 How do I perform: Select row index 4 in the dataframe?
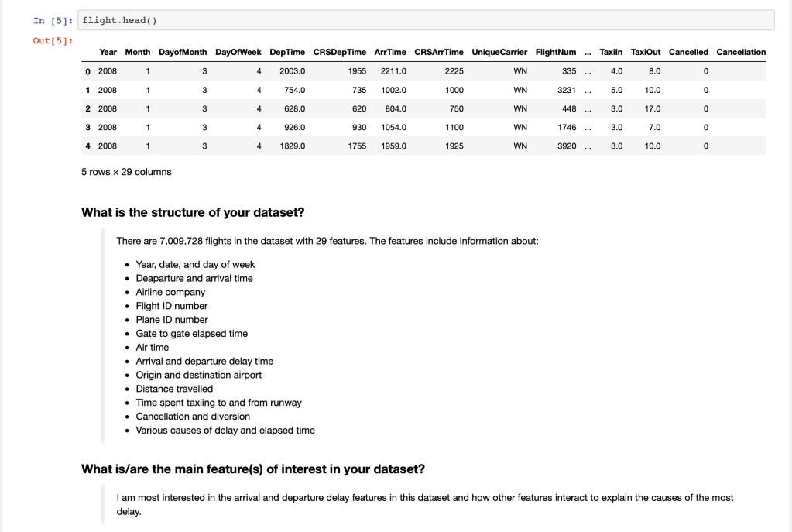click(91, 146)
